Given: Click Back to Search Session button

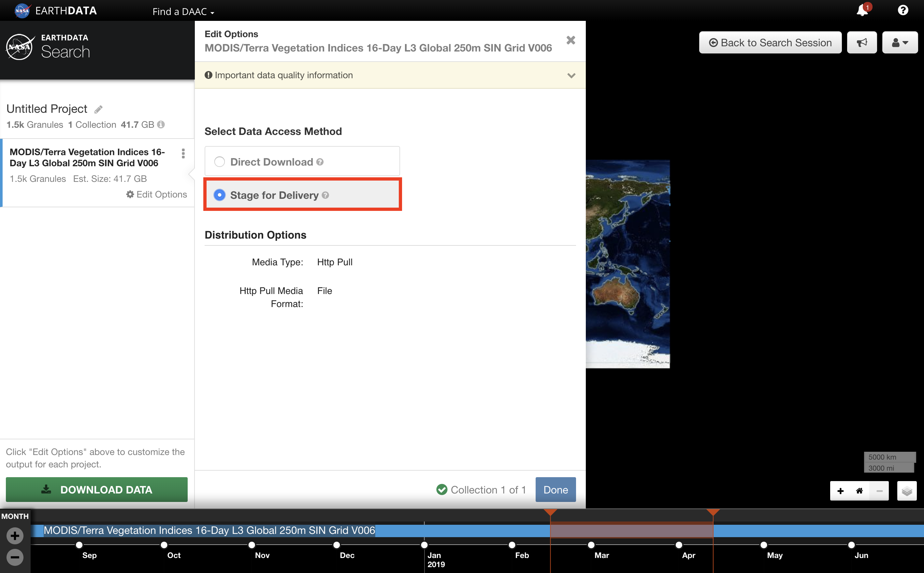Looking at the screenshot, I should [x=770, y=42].
